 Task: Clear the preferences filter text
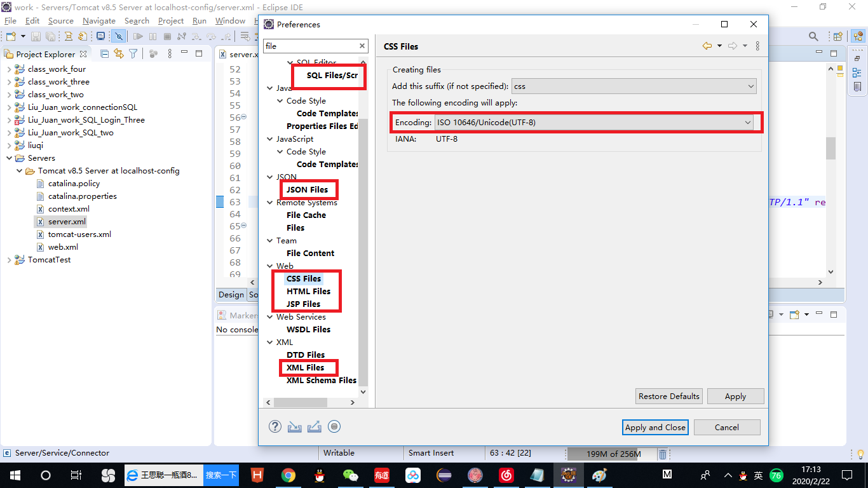point(362,46)
